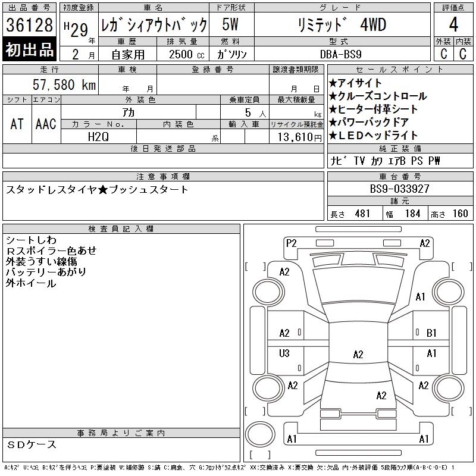Click the damage code legend line at the bottom

229,468
